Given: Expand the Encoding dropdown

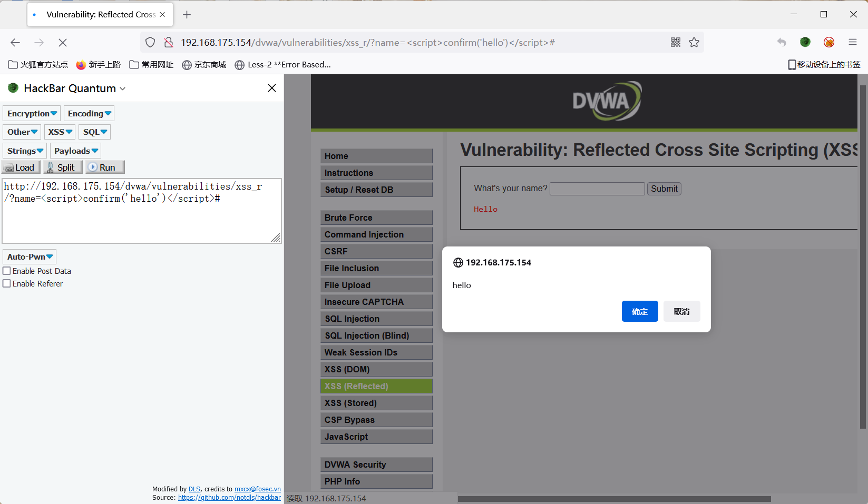Looking at the screenshot, I should (x=89, y=114).
